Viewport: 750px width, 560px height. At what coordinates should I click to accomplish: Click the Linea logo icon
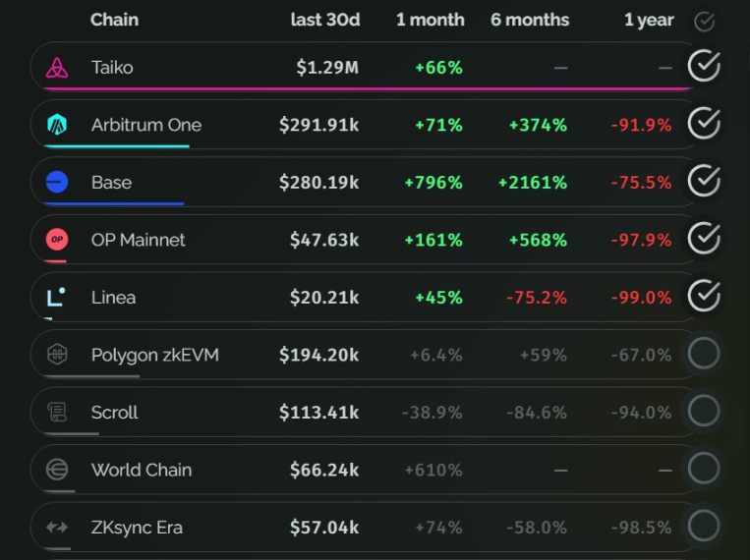[57, 297]
